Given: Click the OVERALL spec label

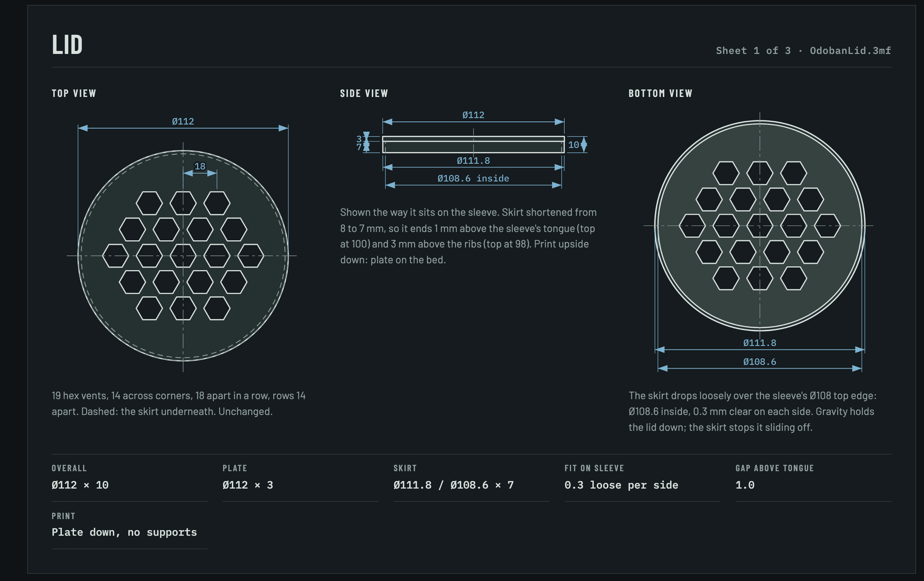Looking at the screenshot, I should [x=69, y=468].
